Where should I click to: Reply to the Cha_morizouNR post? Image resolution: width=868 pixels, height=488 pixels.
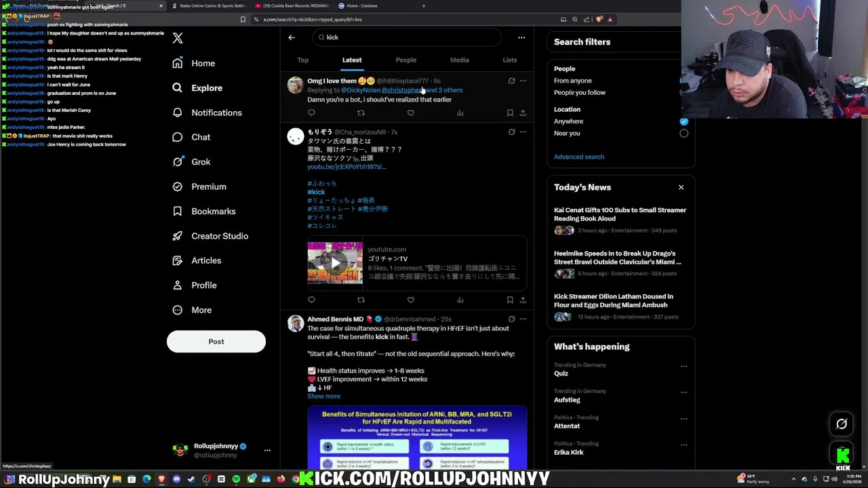(x=311, y=300)
